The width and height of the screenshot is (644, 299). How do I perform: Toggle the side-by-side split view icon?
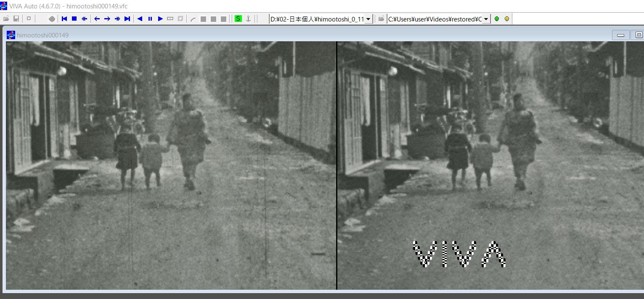click(170, 19)
